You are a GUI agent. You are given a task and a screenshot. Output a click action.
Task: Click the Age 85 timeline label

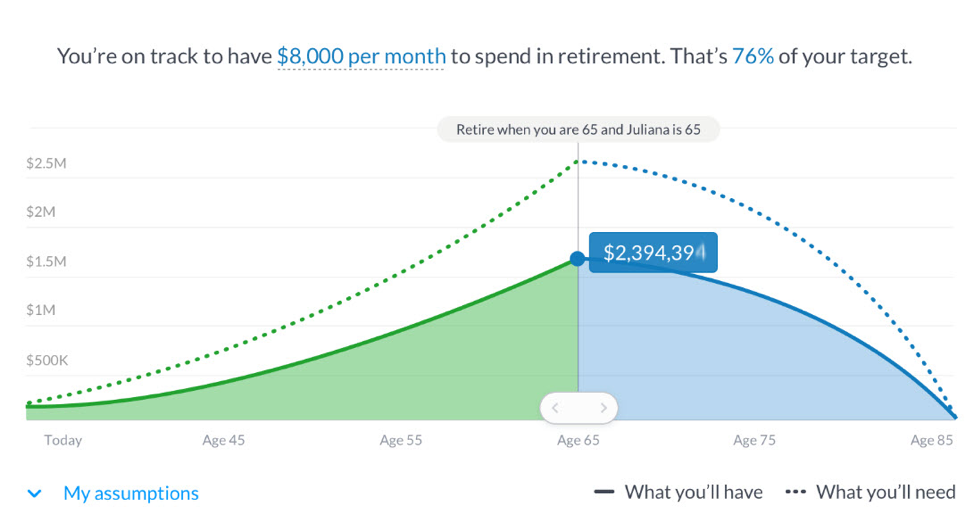click(931, 440)
